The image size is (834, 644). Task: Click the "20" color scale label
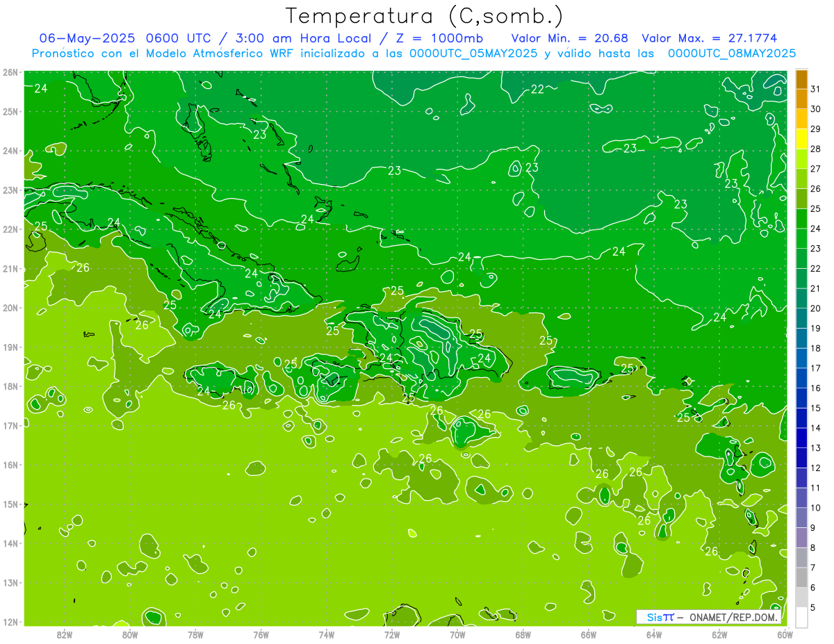tap(815, 308)
